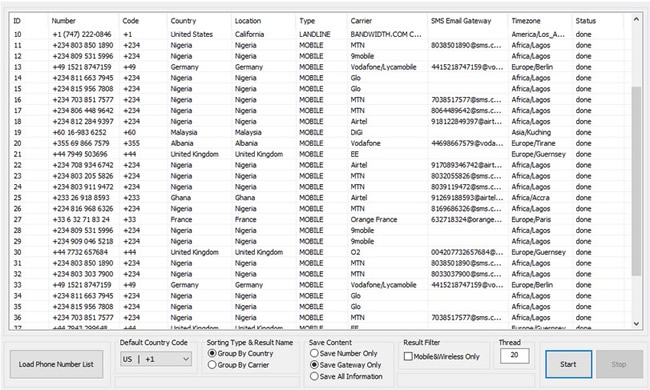Select number +1 (747) 222-0846 in row 10

[82, 34]
